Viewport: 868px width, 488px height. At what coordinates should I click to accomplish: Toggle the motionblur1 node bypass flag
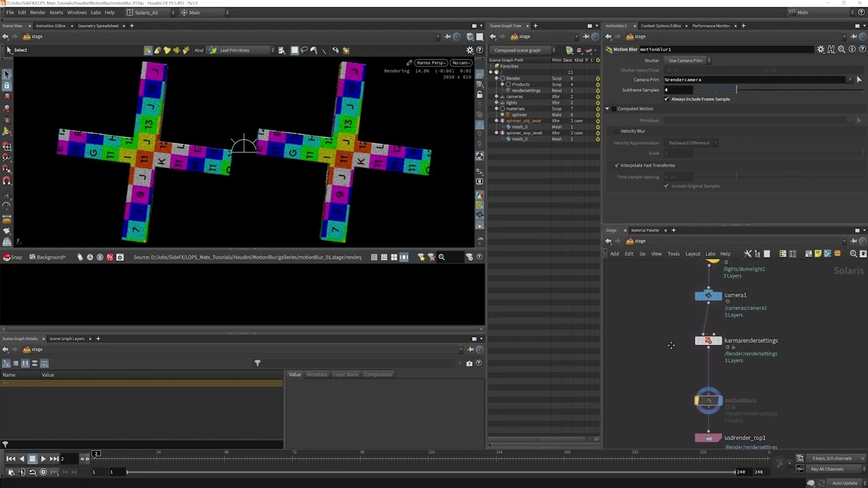(697, 401)
